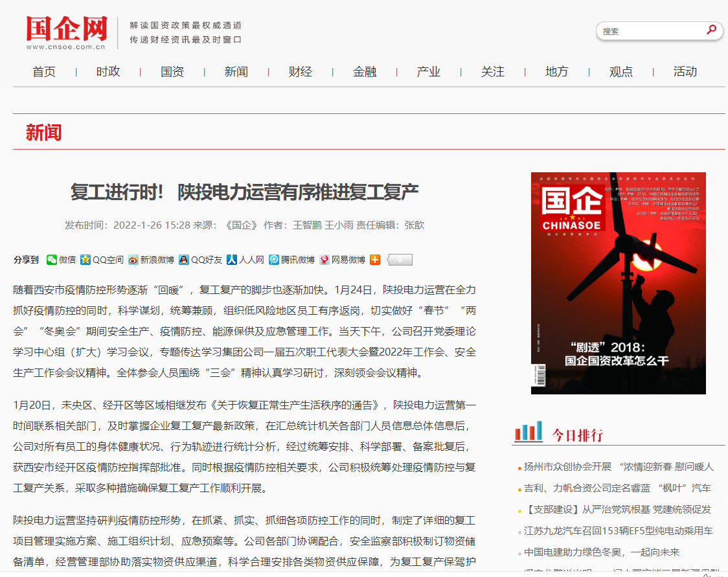
Task: Share to 腾讯微博
Action: click(291, 260)
